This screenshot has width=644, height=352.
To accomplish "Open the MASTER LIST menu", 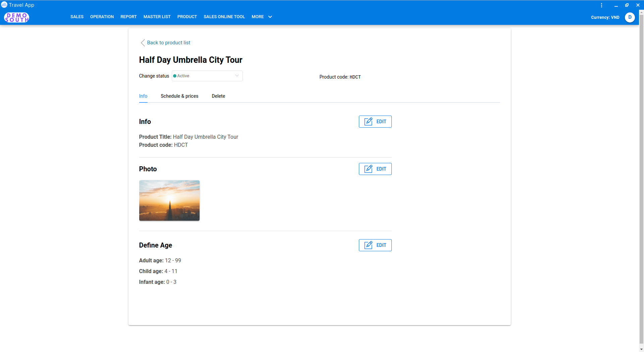I will coord(157,17).
